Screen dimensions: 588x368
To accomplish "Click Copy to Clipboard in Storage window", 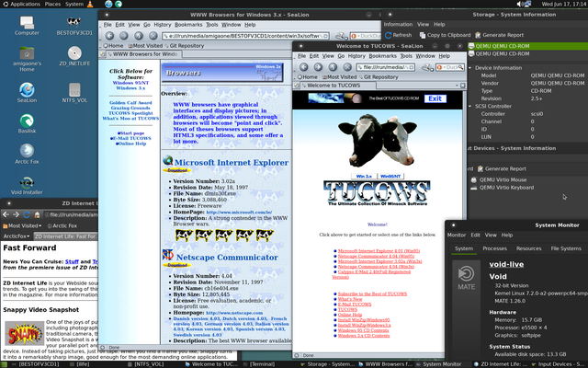I will point(445,35).
